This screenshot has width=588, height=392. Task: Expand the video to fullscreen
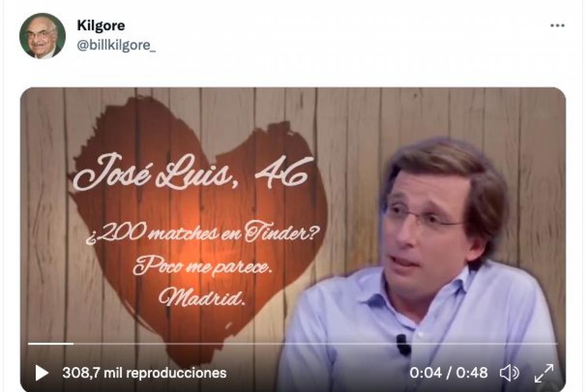click(x=543, y=373)
